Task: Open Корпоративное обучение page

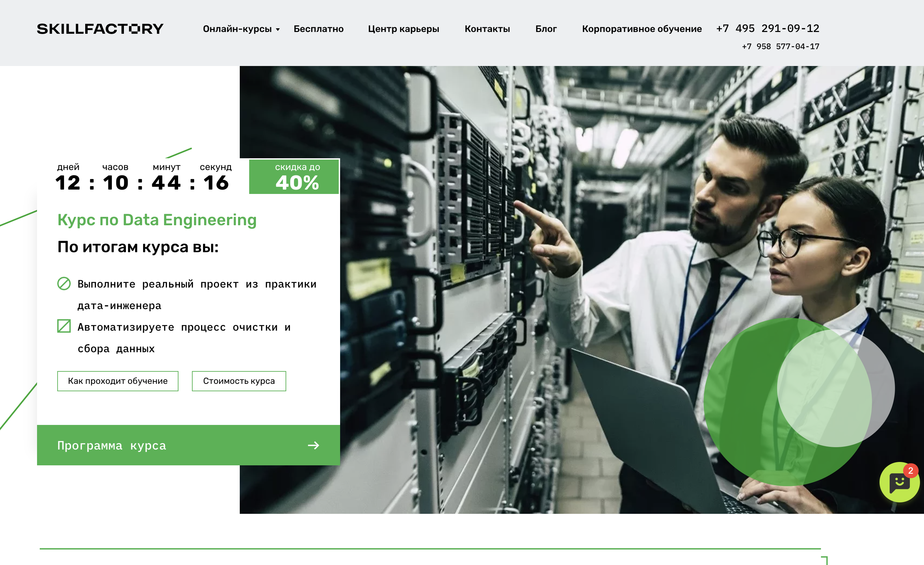Action: click(641, 29)
